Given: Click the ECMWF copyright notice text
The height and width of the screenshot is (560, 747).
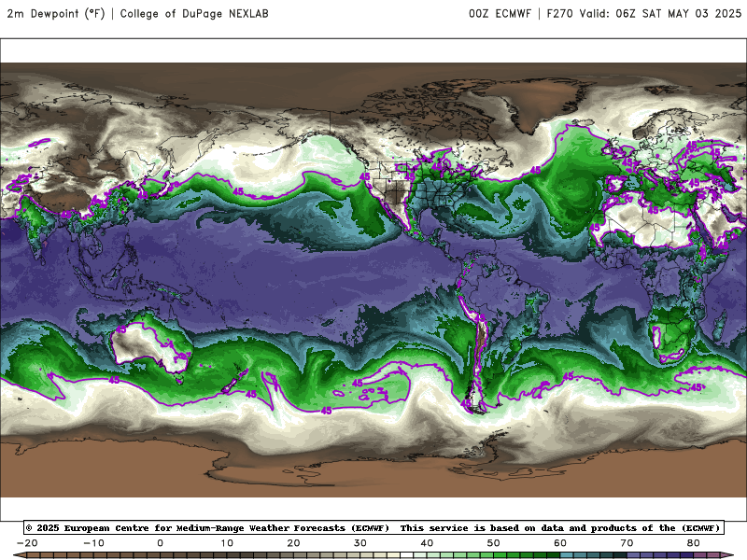Looking at the screenshot, I should [x=374, y=527].
